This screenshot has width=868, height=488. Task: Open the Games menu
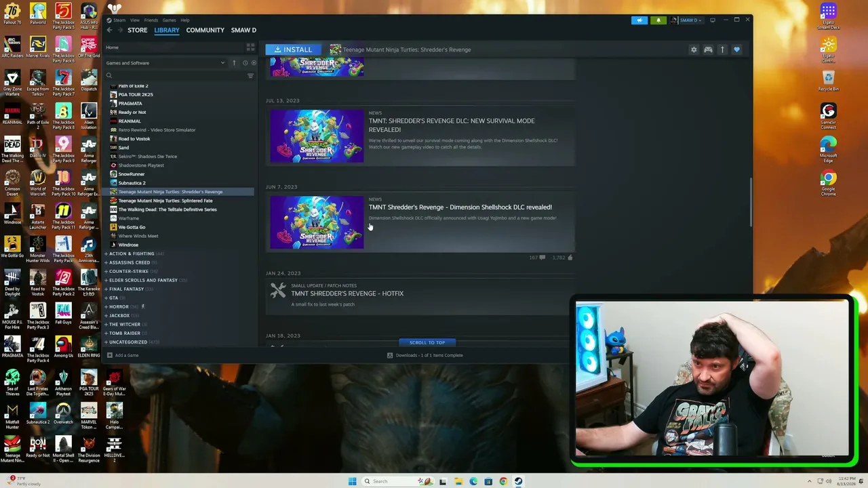[170, 20]
